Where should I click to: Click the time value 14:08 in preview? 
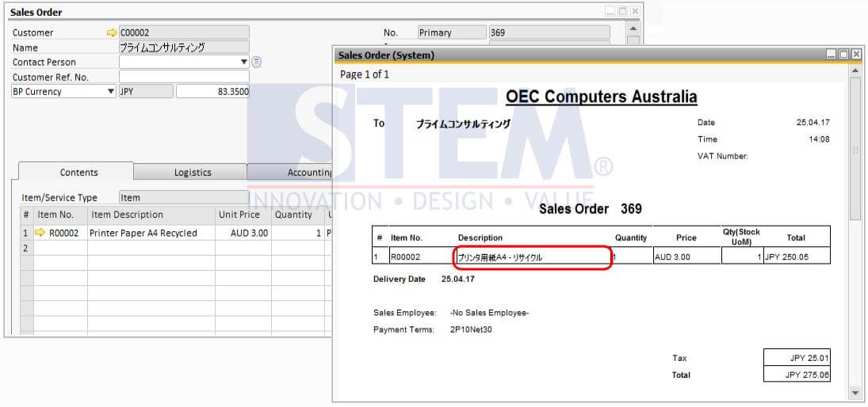pyautogui.click(x=820, y=139)
